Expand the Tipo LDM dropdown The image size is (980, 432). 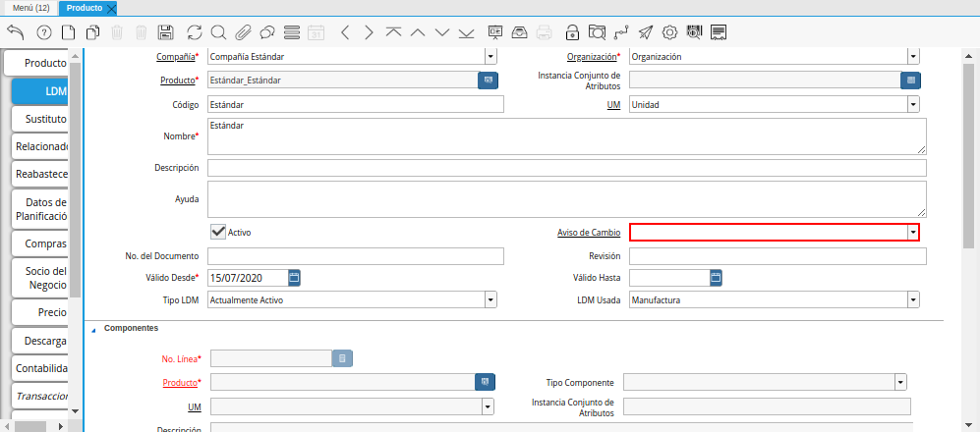pyautogui.click(x=490, y=300)
